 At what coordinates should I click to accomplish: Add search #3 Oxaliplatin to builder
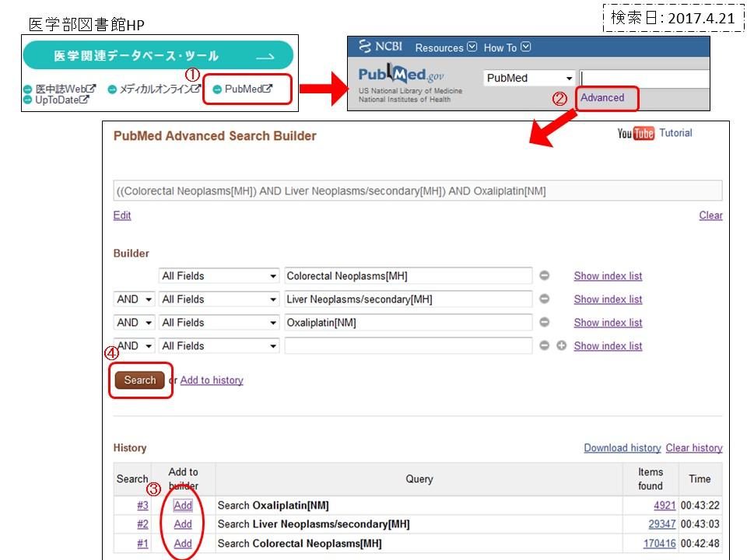tap(183, 506)
